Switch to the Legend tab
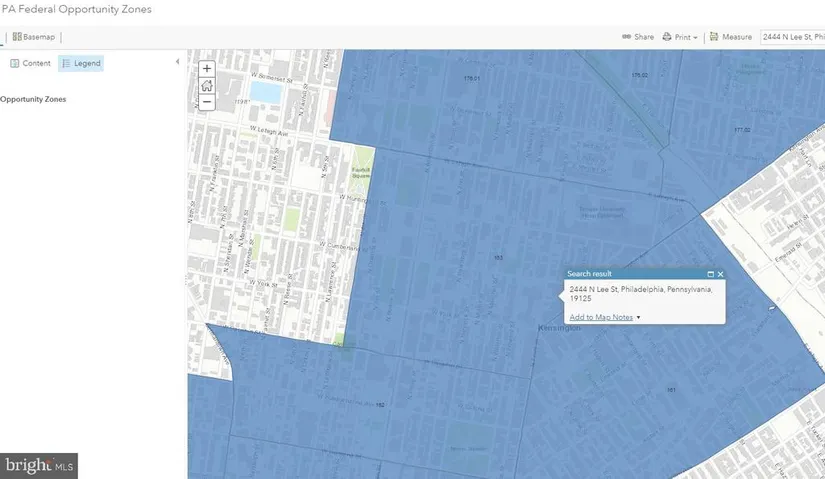 coord(81,63)
